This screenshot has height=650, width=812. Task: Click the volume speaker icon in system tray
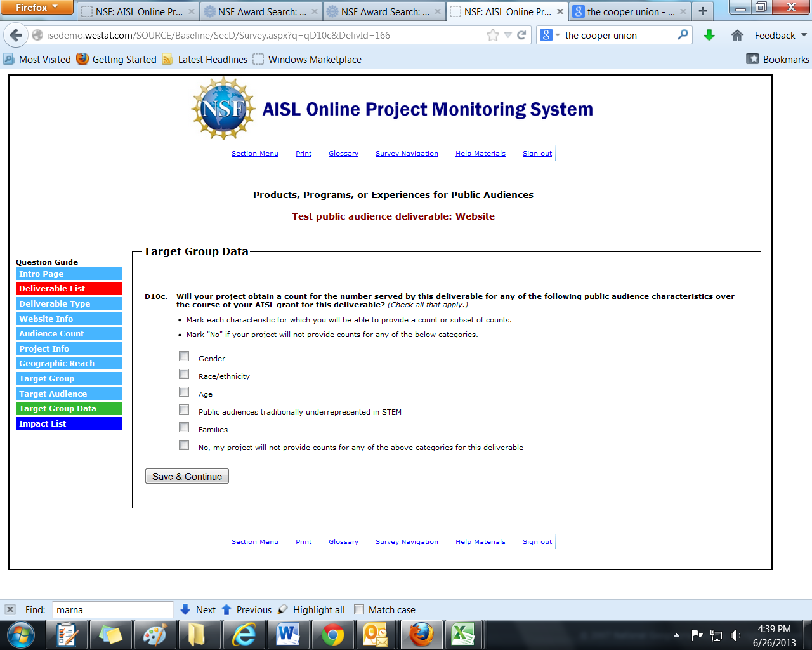tap(736, 635)
